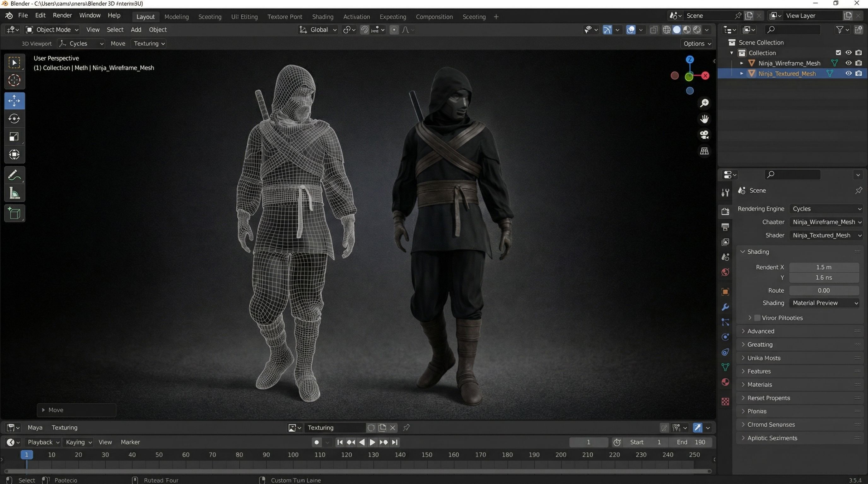Image resolution: width=868 pixels, height=484 pixels.
Task: Open the File menu
Action: tap(23, 15)
